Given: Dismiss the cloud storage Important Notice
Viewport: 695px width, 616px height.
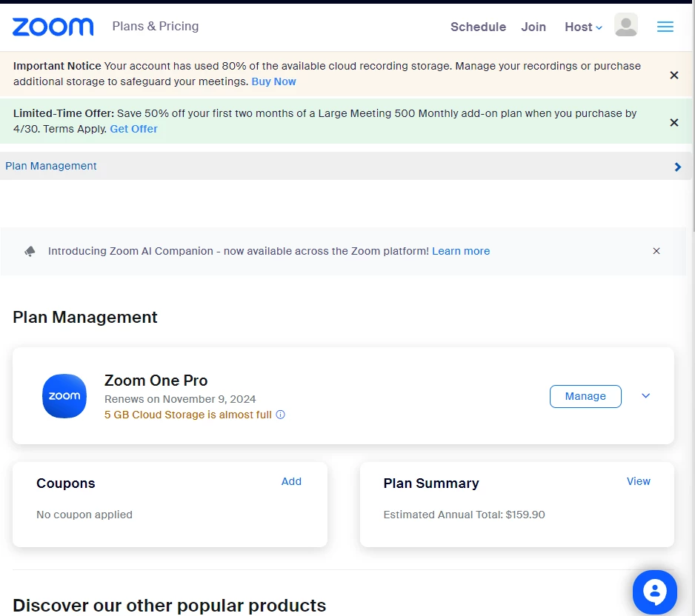Looking at the screenshot, I should pos(674,76).
